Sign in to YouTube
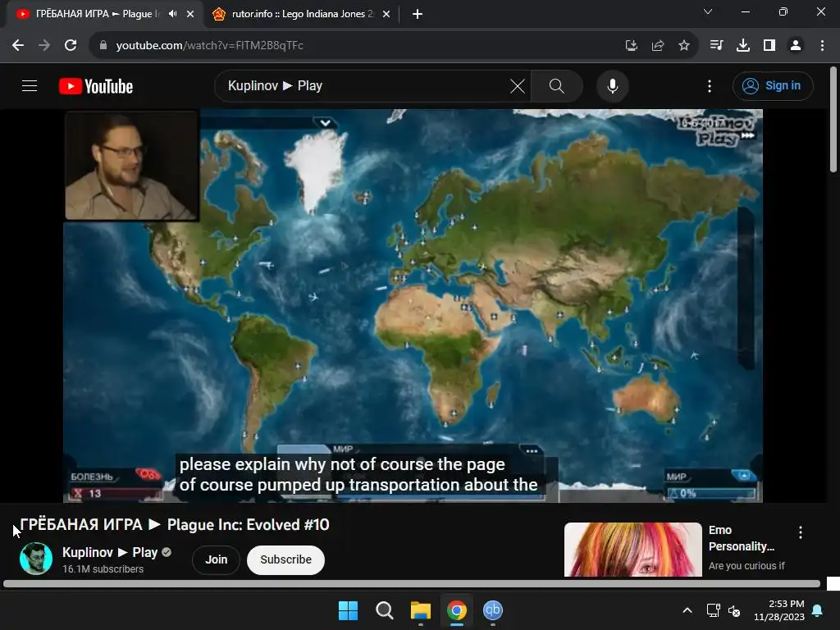 [773, 85]
